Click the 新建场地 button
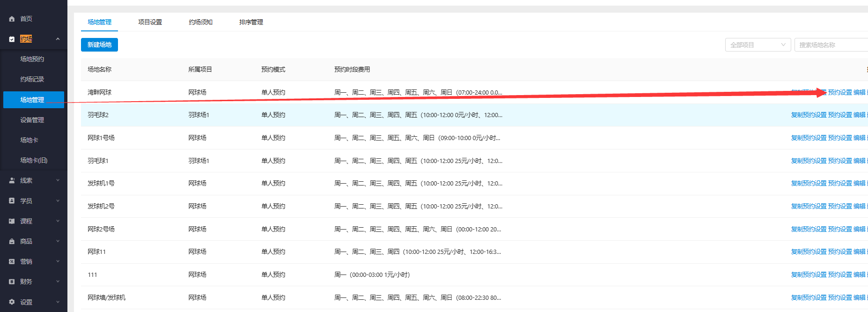This screenshot has height=312, width=868. pos(99,45)
